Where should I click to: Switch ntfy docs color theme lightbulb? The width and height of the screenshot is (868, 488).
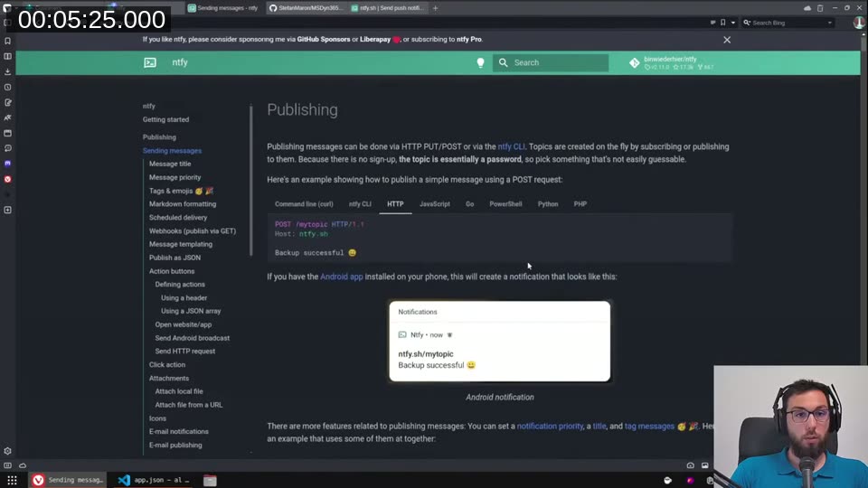coord(480,62)
